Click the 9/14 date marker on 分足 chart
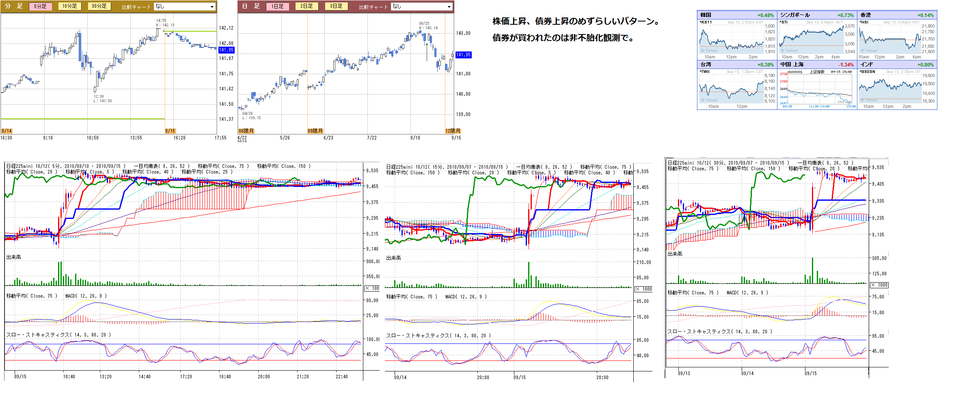Screen dimensions: 980x399 tap(6, 131)
